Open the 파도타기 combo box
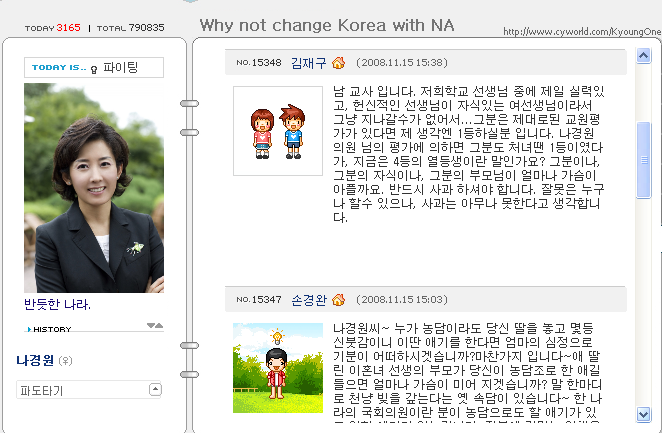 pos(89,390)
